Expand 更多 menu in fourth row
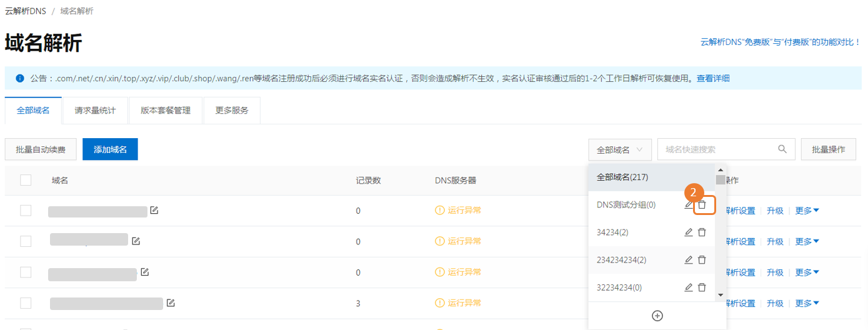The width and height of the screenshot is (868, 330). pyautogui.click(x=807, y=303)
